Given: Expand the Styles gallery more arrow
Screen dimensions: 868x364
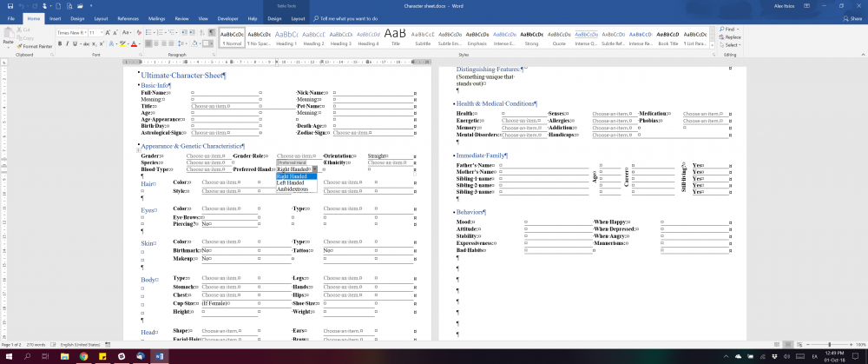Looking at the screenshot, I should click(x=711, y=44).
